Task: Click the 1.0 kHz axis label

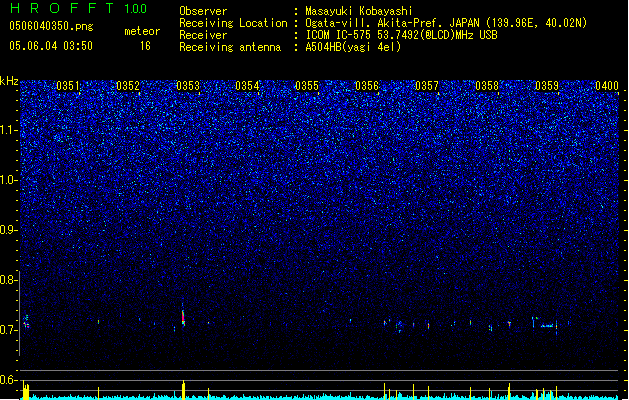Action: (8, 180)
